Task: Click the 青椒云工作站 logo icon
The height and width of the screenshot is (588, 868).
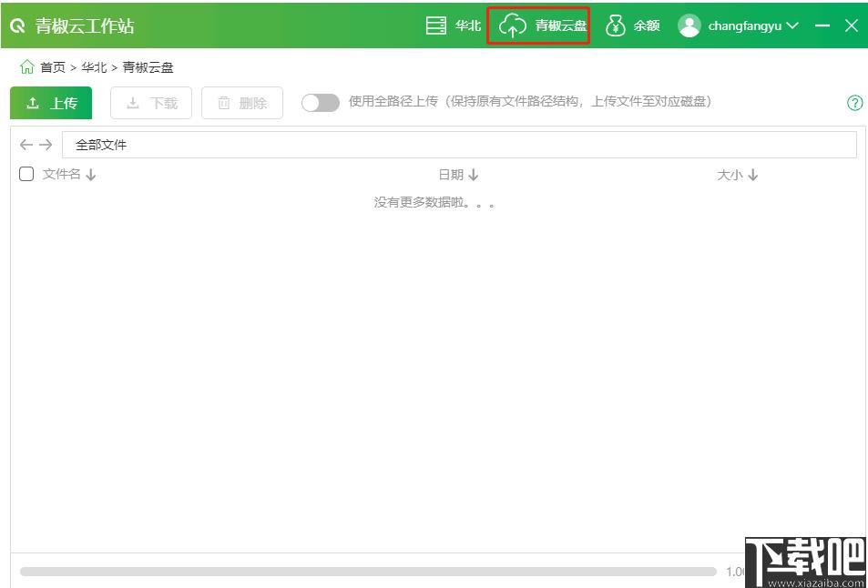Action: click(17, 26)
